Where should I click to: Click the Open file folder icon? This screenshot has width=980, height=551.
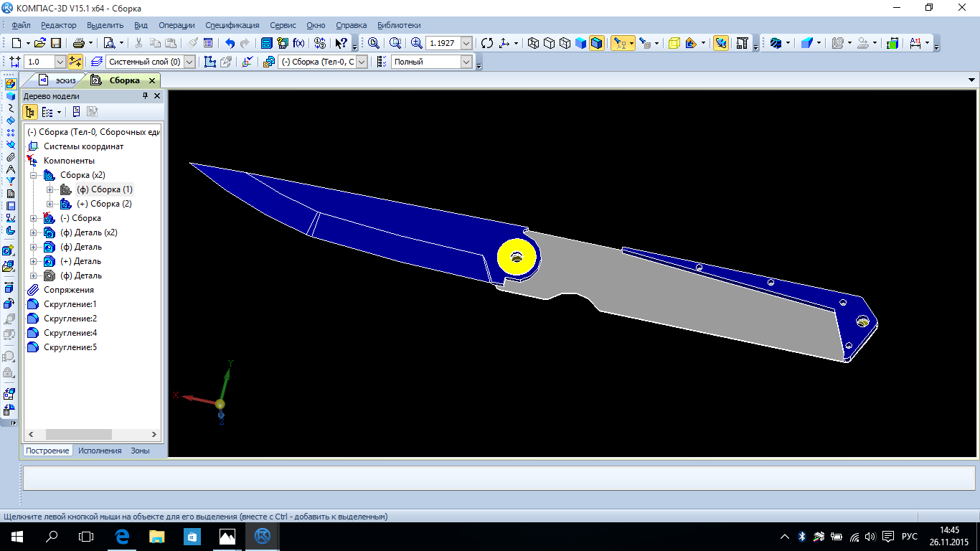(40, 43)
